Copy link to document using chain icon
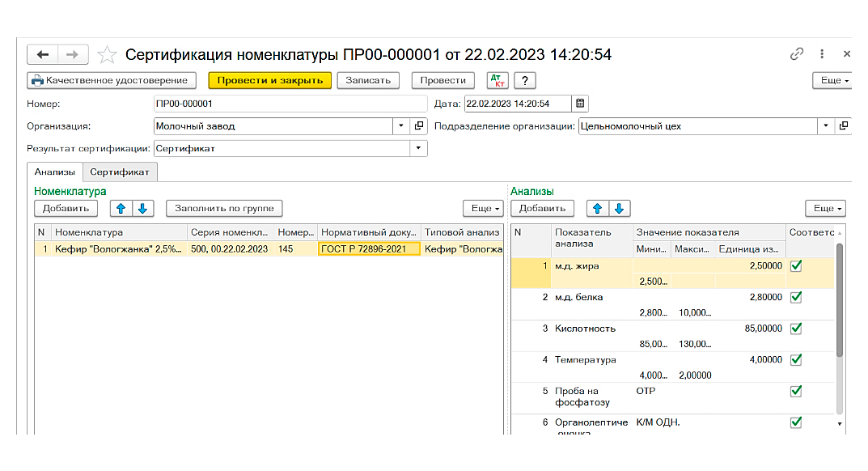The height and width of the screenshot is (471, 868). coord(796,53)
